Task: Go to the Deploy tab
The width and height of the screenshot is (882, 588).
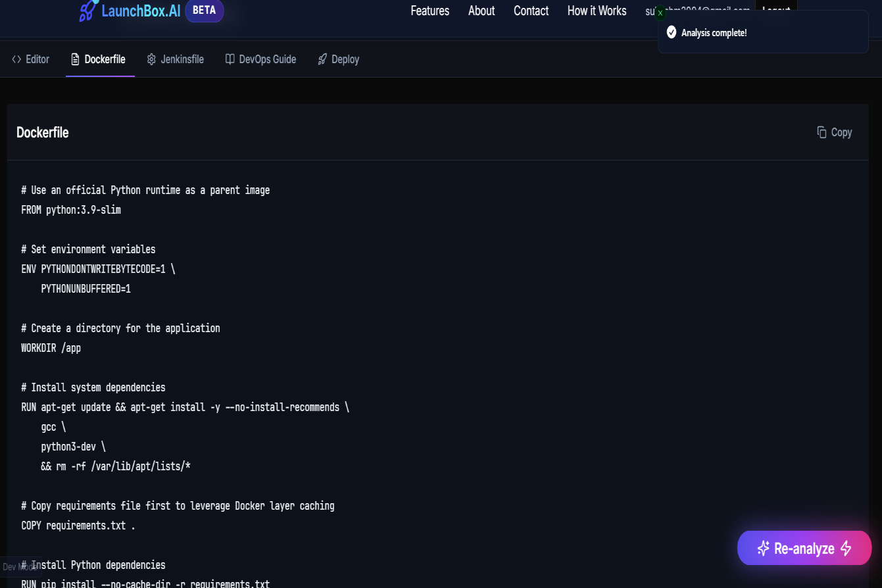Action: pos(338,59)
